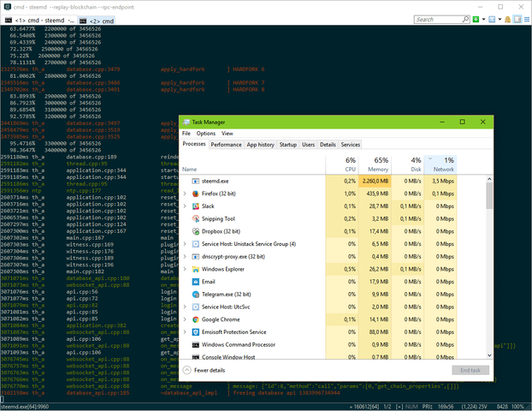Switch to the Performance tab
The width and height of the screenshot is (532, 411).
pos(226,145)
